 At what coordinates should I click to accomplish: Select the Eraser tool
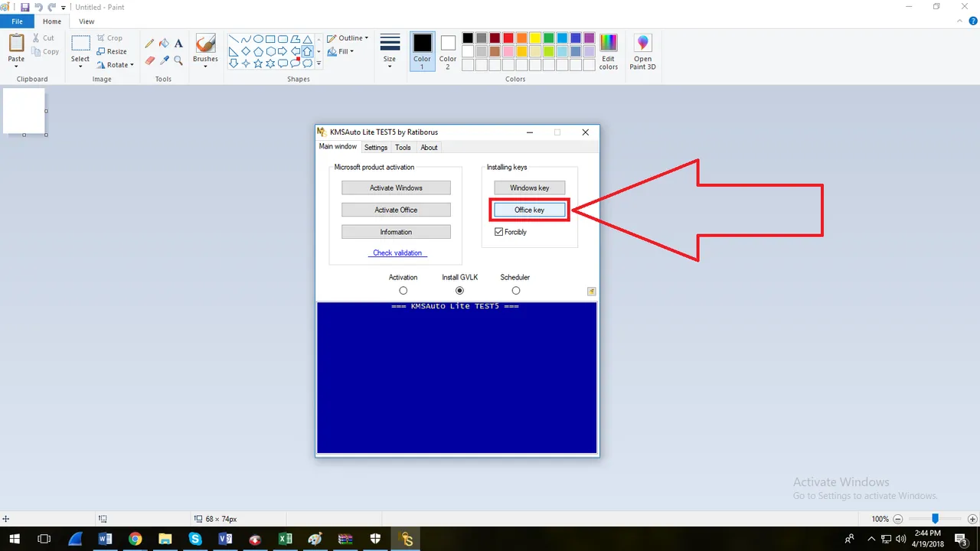(149, 60)
